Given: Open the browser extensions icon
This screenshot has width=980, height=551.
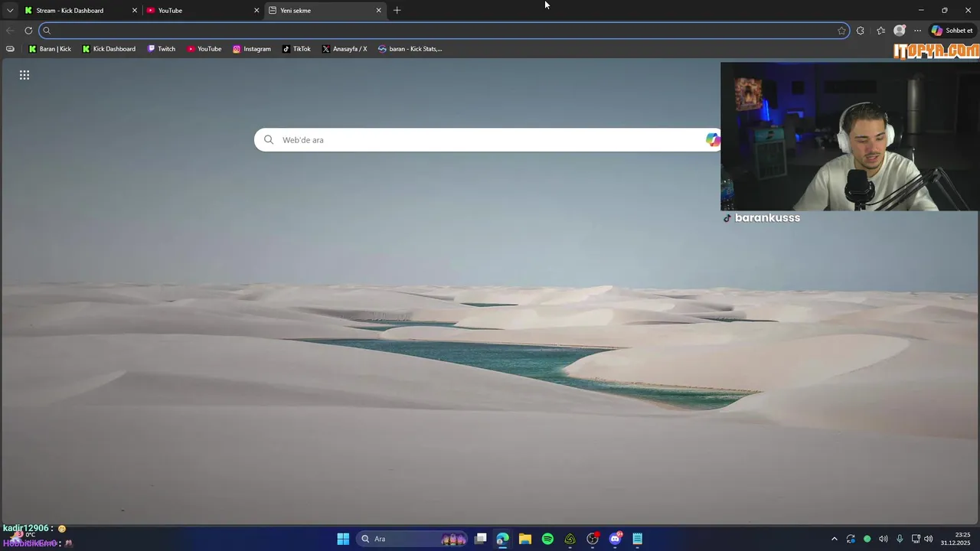Looking at the screenshot, I should pyautogui.click(x=861, y=31).
